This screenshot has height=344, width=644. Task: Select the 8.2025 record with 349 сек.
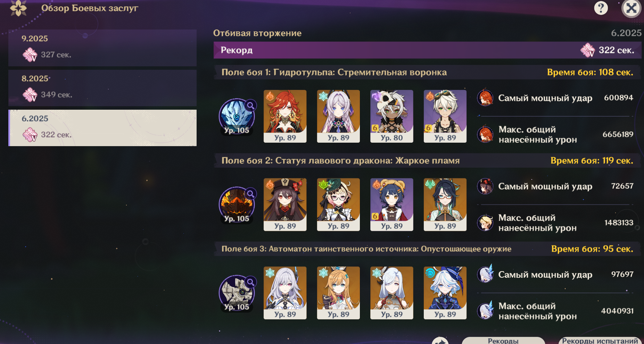click(102, 88)
